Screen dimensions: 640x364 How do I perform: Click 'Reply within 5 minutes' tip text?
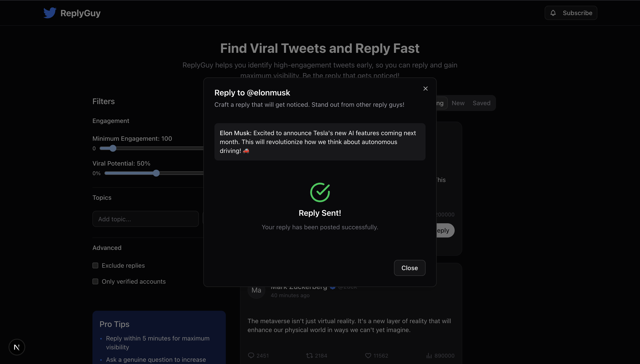[x=158, y=343]
